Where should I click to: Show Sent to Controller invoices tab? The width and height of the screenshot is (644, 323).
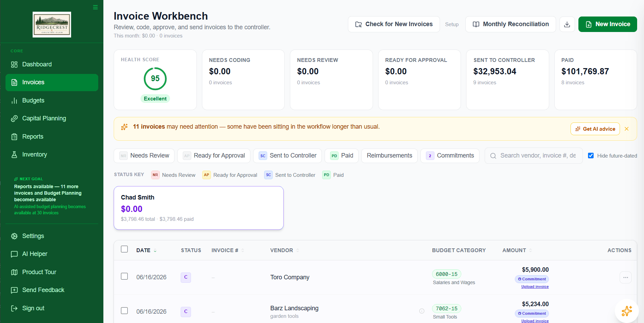pyautogui.click(x=287, y=156)
